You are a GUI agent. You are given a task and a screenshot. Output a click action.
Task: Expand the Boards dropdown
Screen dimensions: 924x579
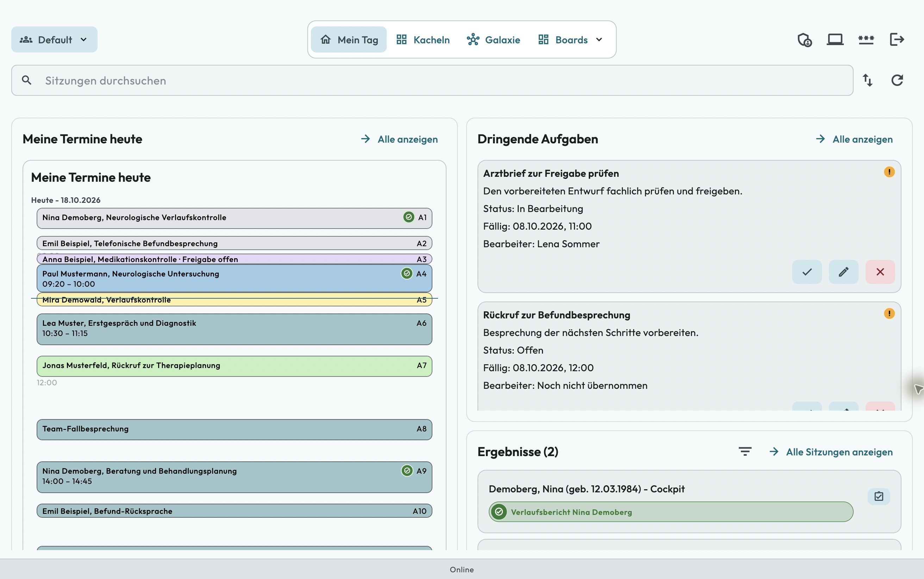pos(570,39)
